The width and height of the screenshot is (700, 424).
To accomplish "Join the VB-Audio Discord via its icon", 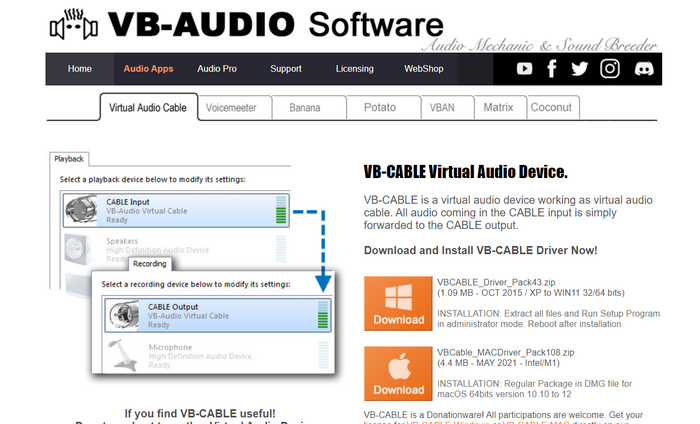I will click(x=644, y=69).
